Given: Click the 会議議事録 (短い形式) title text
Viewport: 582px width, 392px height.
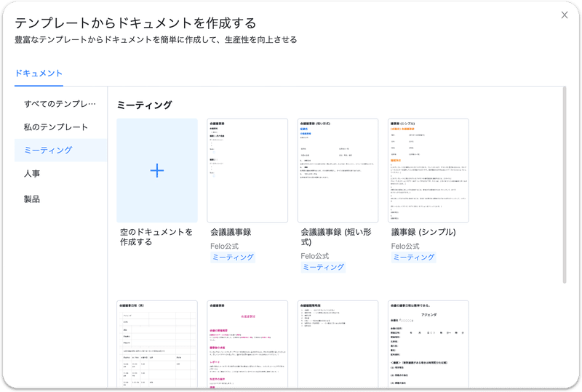Looking at the screenshot, I should (336, 237).
